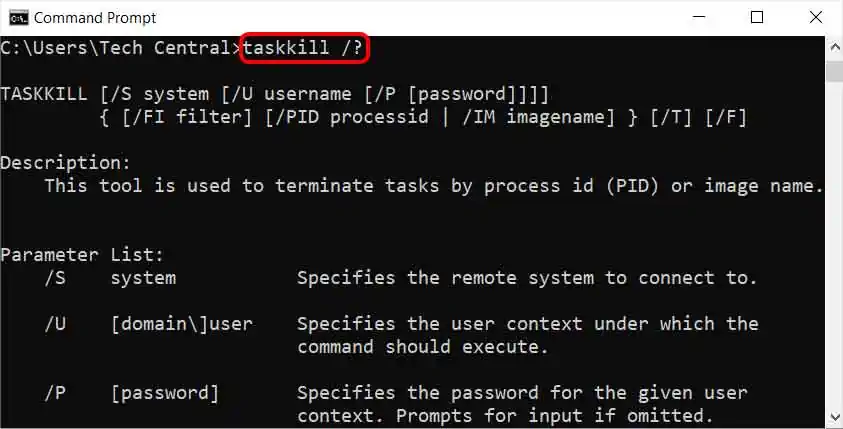Image resolution: width=843 pixels, height=429 pixels.
Task: Click the scrollbar up arrow
Action: 833,44
